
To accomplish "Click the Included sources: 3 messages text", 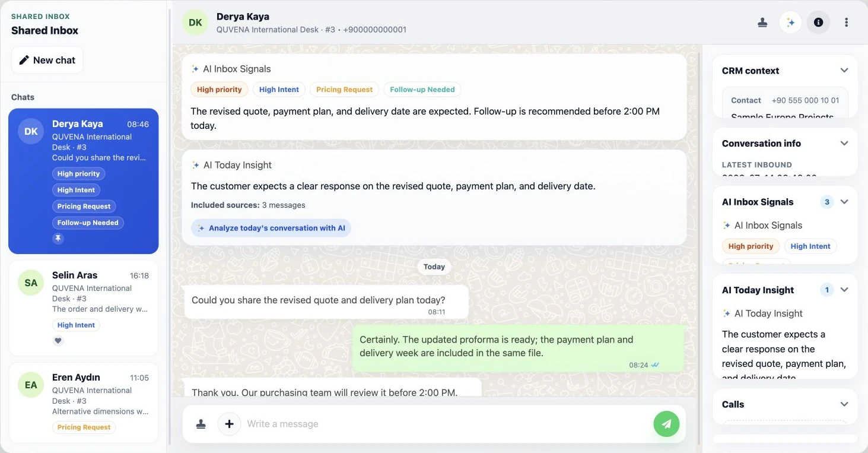I will point(248,205).
